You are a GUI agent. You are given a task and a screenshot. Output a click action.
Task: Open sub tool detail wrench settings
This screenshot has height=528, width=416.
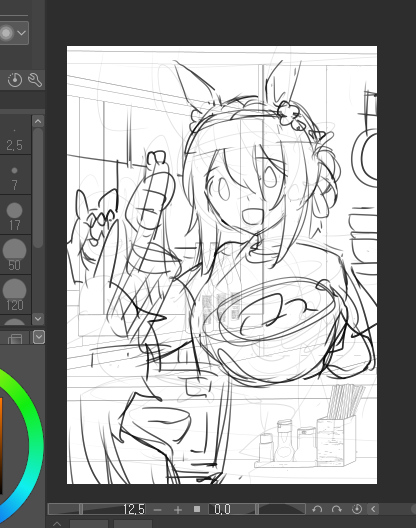point(35,80)
